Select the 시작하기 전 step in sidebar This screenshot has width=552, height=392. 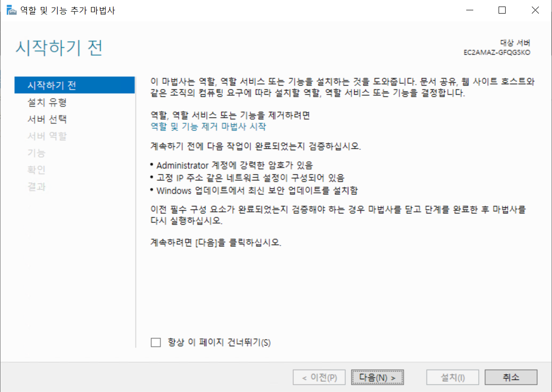(52, 85)
